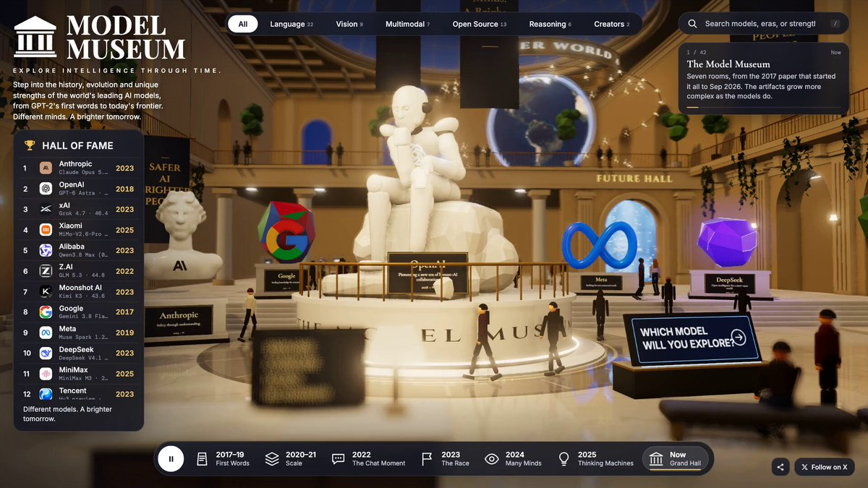
Task: Click the Anthropic logo in Hall of Fame
Action: pyautogui.click(x=46, y=168)
